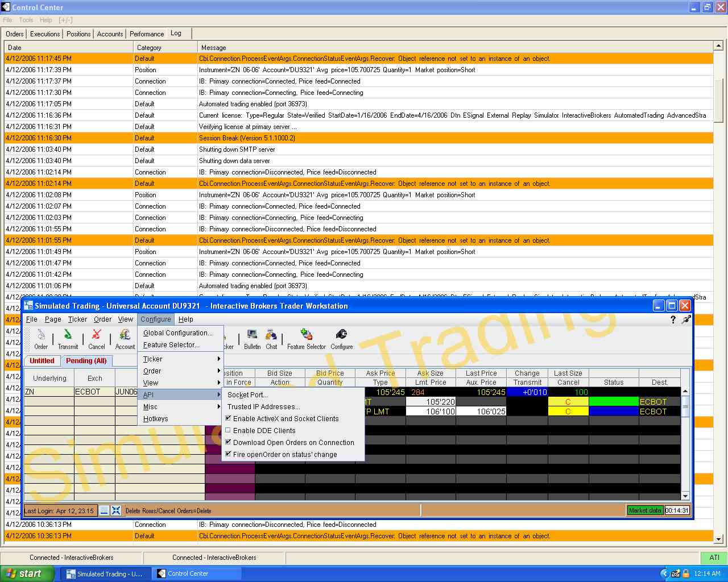Open Trusted IP Addresses... menu entry
The height and width of the screenshot is (582, 728).
293,407
